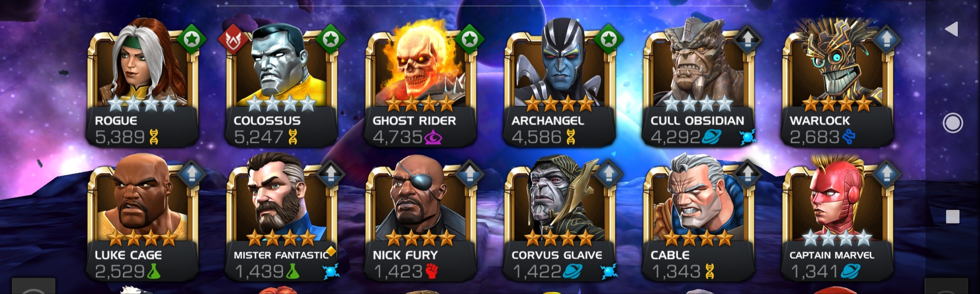Tap the red relic badge on Colossus
The image size is (980, 294).
tap(233, 39)
